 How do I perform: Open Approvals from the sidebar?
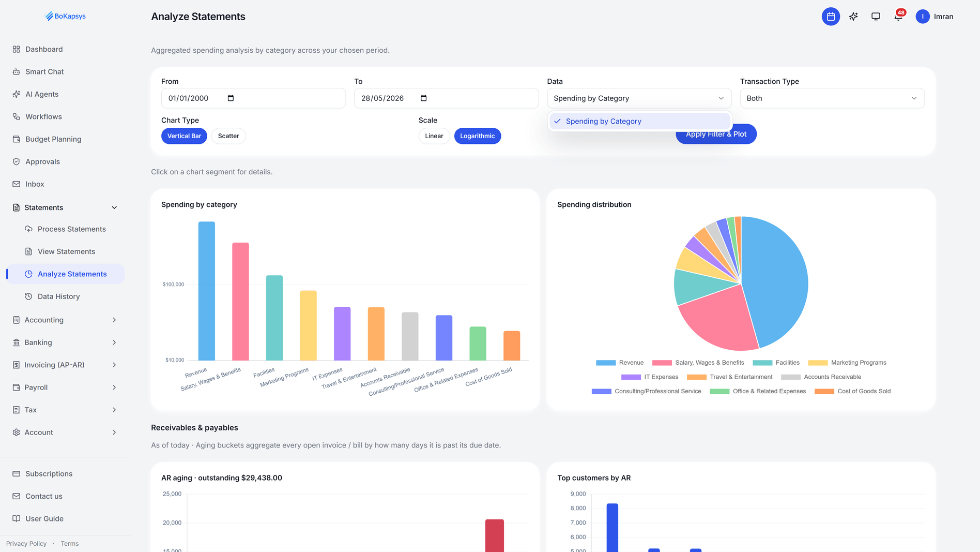coord(42,161)
